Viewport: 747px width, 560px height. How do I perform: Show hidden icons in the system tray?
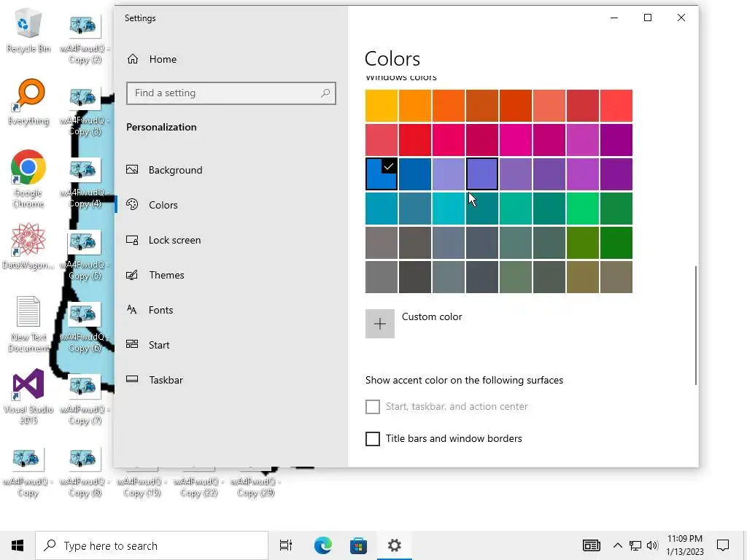(x=617, y=545)
